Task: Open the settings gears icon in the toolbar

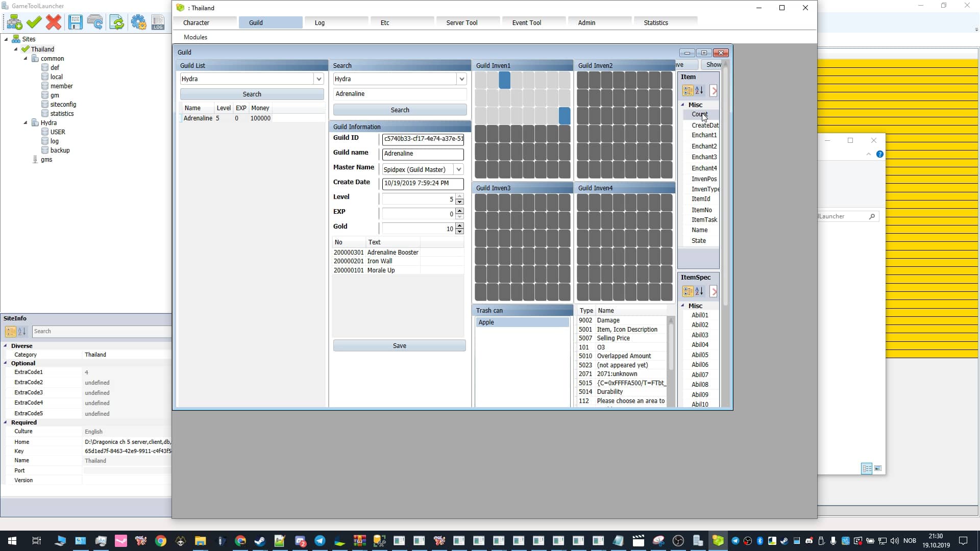Action: tap(139, 22)
